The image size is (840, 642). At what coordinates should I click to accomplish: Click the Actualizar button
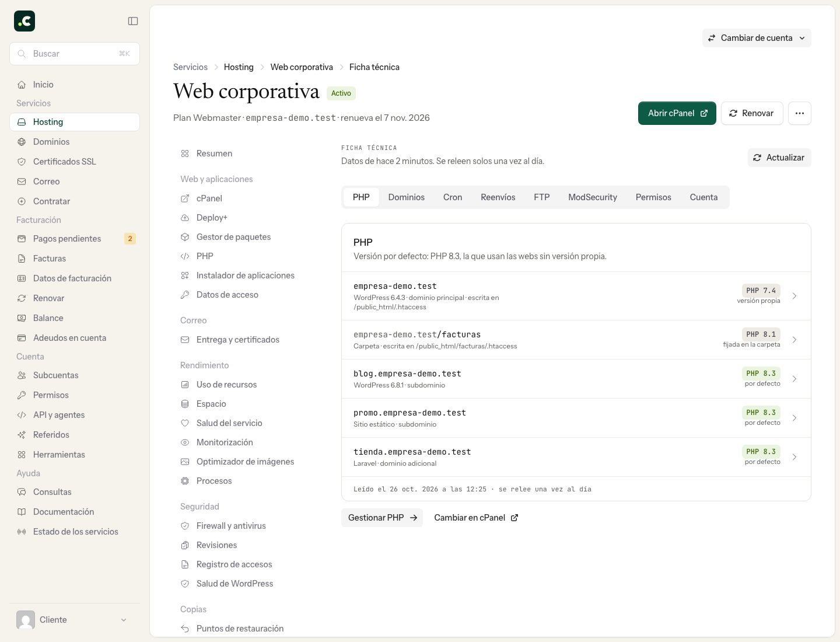pyautogui.click(x=779, y=158)
